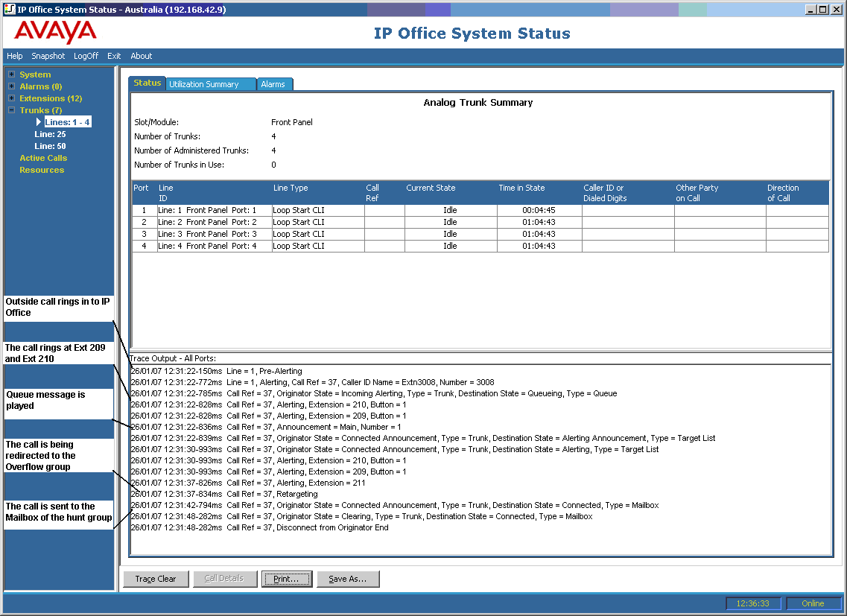The width and height of the screenshot is (847, 616).
Task: Expand the Extensions (12) node
Action: [x=11, y=98]
